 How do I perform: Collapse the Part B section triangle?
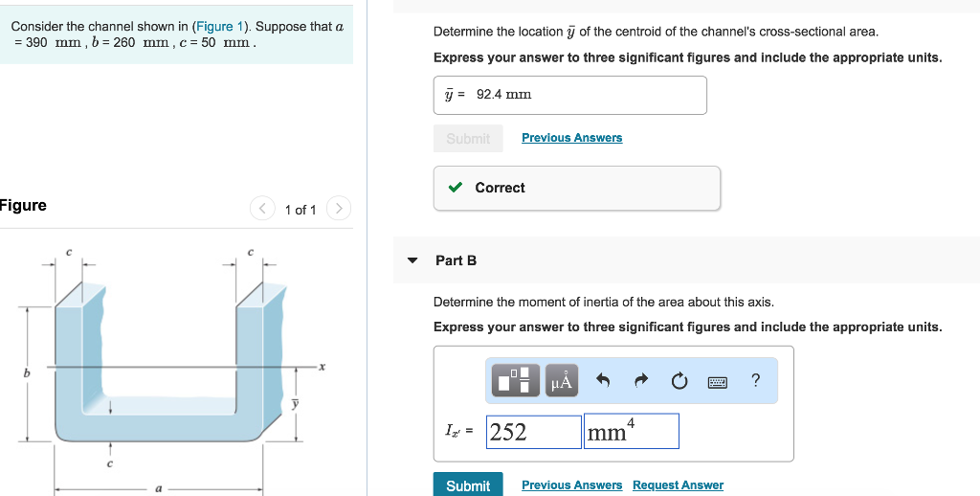(412, 260)
